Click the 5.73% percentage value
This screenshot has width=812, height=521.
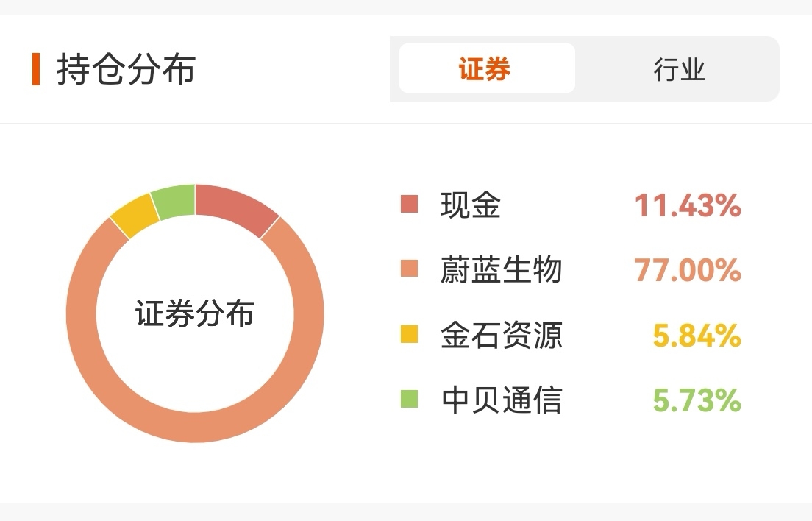[697, 400]
